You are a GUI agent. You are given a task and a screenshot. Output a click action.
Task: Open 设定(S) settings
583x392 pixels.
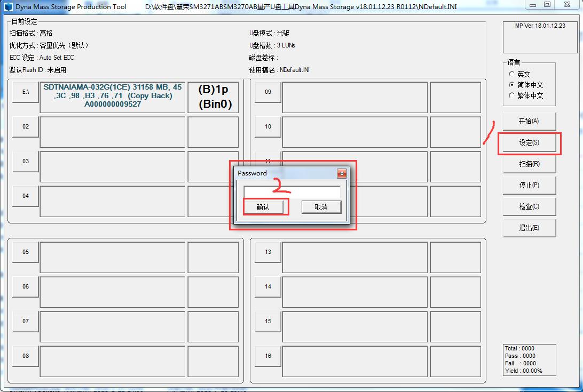(x=529, y=143)
